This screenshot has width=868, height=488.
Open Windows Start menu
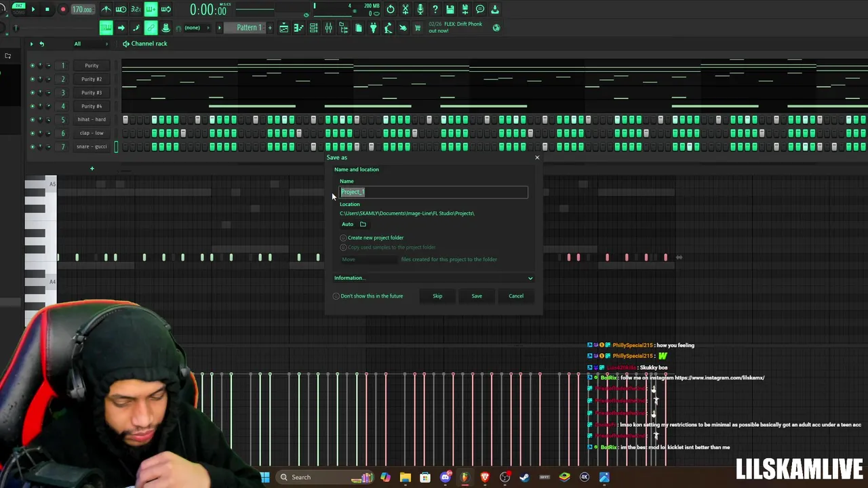tap(265, 477)
